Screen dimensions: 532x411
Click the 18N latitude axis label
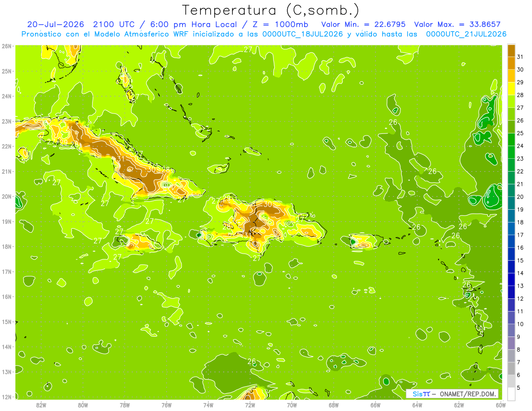point(7,247)
